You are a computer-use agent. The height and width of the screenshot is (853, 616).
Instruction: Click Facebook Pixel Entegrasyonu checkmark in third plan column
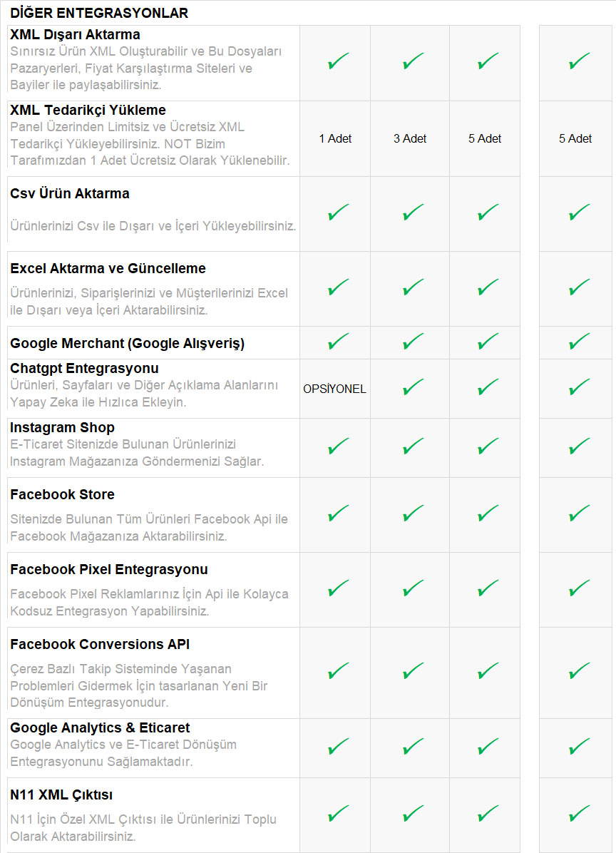(488, 589)
